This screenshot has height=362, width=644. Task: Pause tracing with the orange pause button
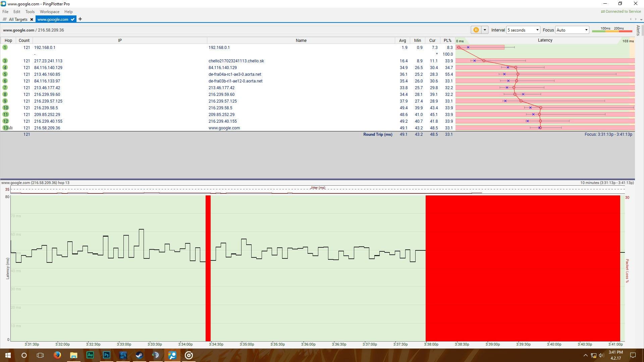click(476, 30)
